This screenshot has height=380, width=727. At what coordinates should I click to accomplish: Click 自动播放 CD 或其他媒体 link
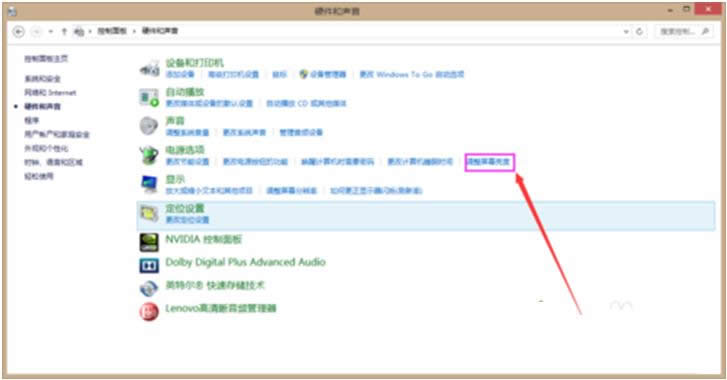click(x=306, y=103)
